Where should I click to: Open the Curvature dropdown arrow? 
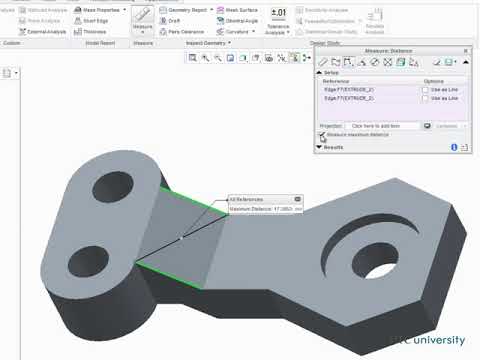[254, 31]
